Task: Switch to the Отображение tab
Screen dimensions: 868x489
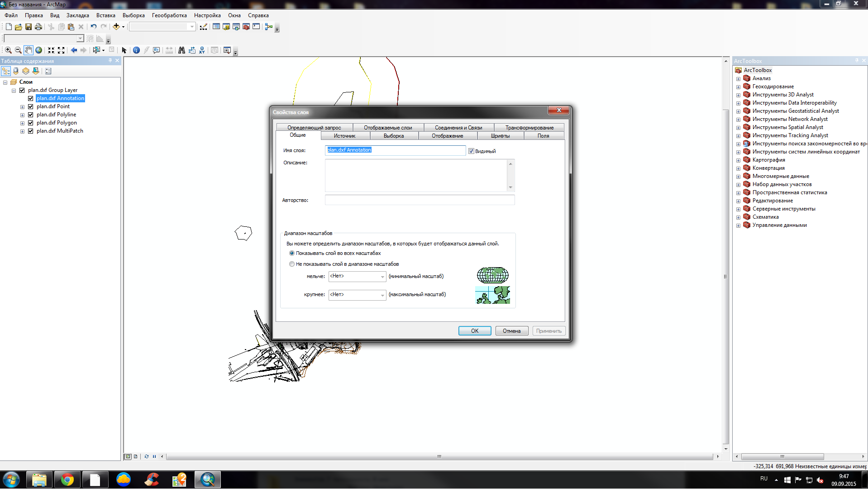Action: pyautogui.click(x=448, y=136)
